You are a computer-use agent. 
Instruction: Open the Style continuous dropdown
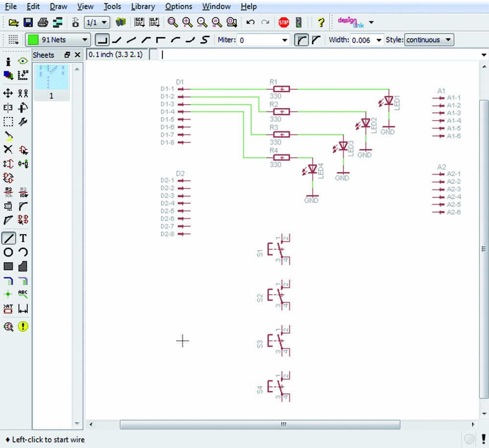[447, 40]
